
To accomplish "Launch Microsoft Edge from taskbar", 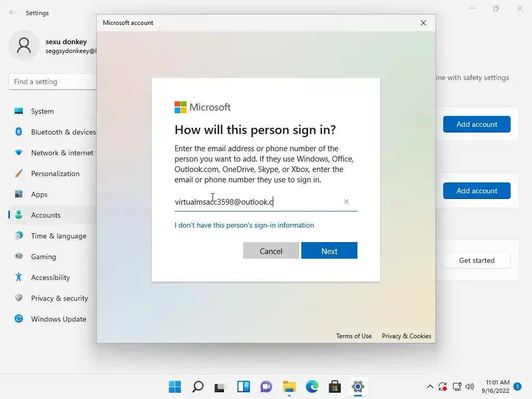I will (x=312, y=387).
